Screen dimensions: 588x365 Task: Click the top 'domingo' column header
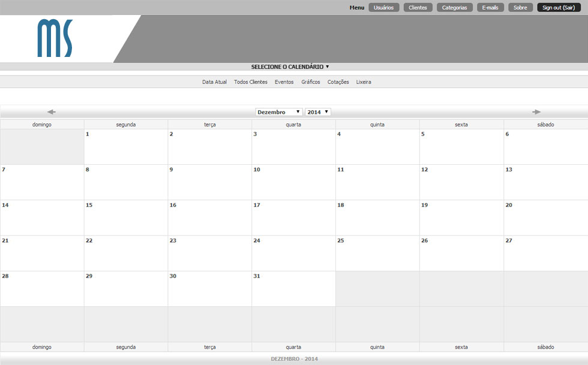coord(42,125)
